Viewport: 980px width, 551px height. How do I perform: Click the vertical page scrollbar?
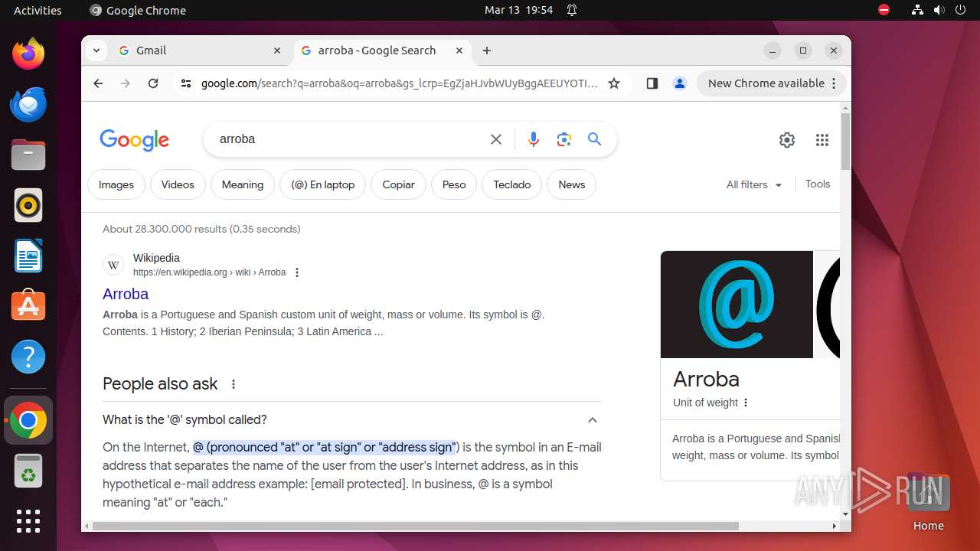click(845, 141)
